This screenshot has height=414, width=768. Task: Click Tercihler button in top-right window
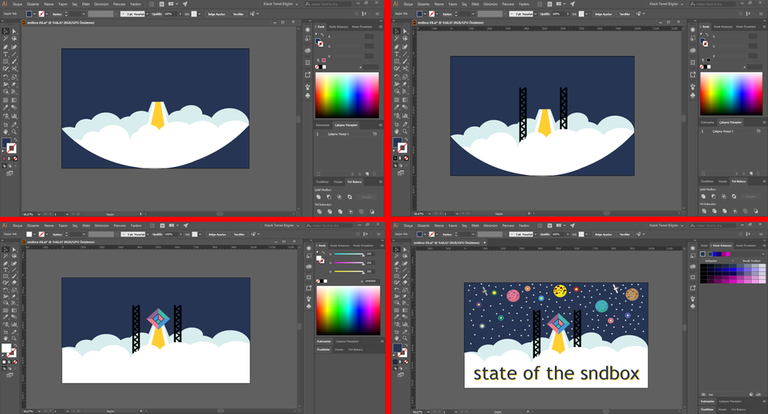(x=625, y=14)
